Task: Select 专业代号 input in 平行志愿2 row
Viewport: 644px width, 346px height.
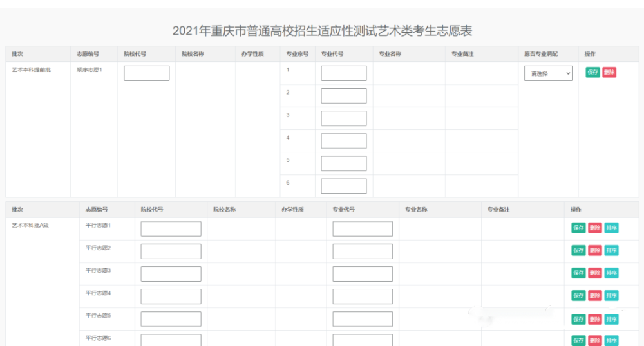Action: point(363,251)
